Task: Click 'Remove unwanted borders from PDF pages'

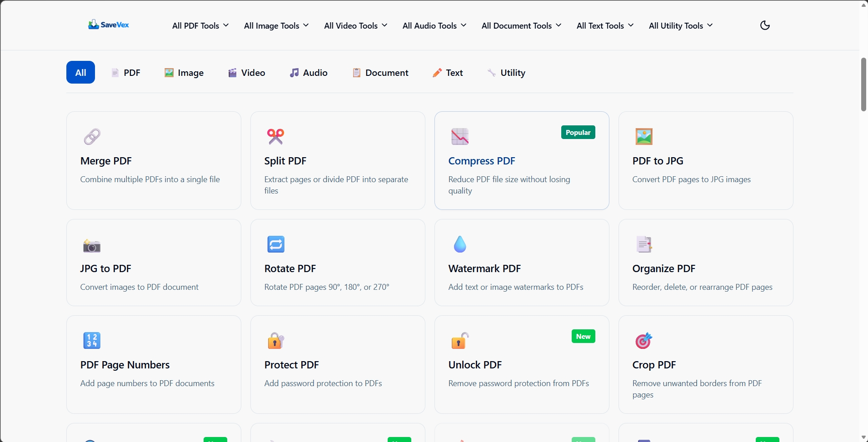Action: point(697,389)
